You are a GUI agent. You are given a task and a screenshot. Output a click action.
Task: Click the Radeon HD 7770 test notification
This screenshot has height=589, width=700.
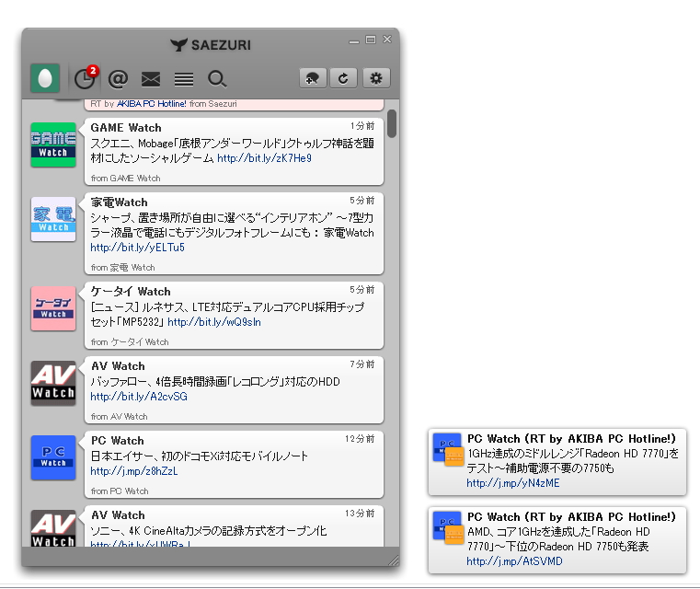coord(557,462)
